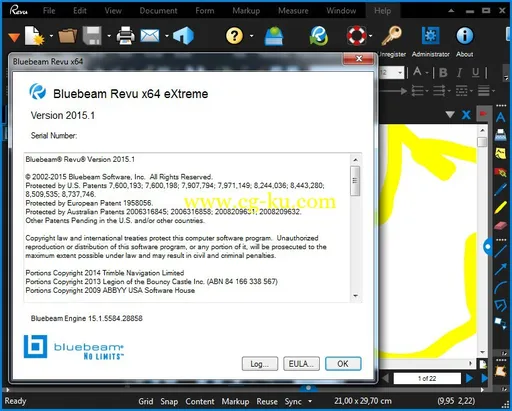Click the Revu logo icon
The width and height of the screenshot is (512, 411).
point(19,10)
